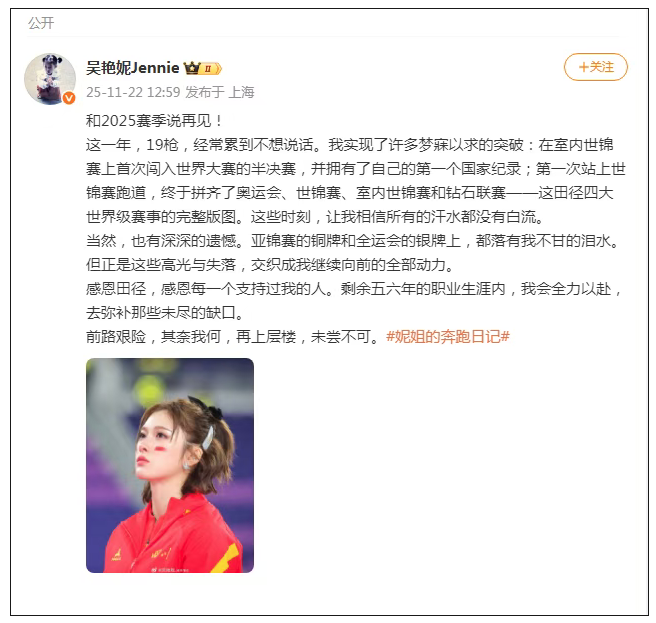
Task: Click the line starting 世界级赛事的完整版图
Action: 316,217
